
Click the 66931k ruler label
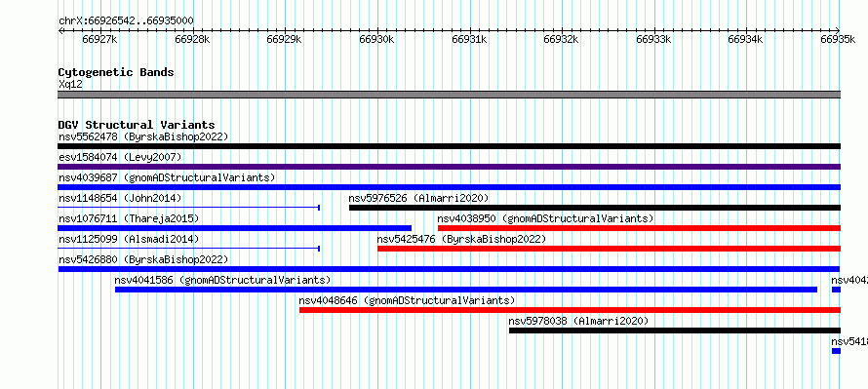469,39
